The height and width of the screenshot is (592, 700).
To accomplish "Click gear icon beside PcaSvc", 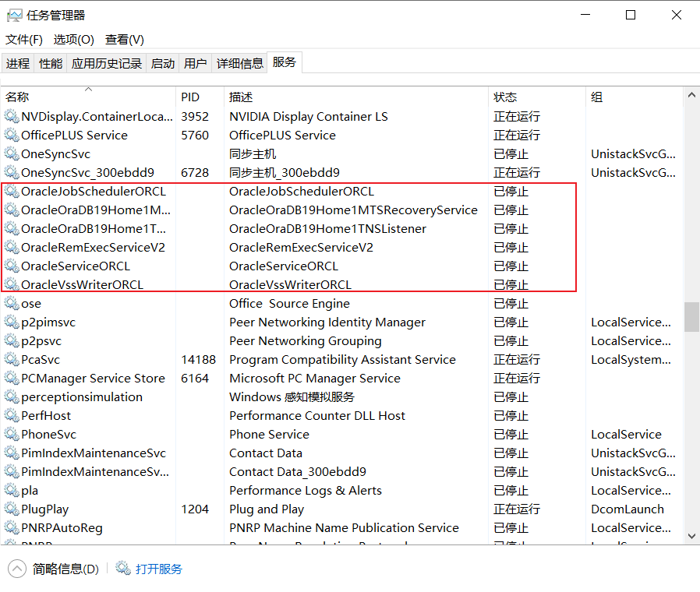I will (x=12, y=360).
